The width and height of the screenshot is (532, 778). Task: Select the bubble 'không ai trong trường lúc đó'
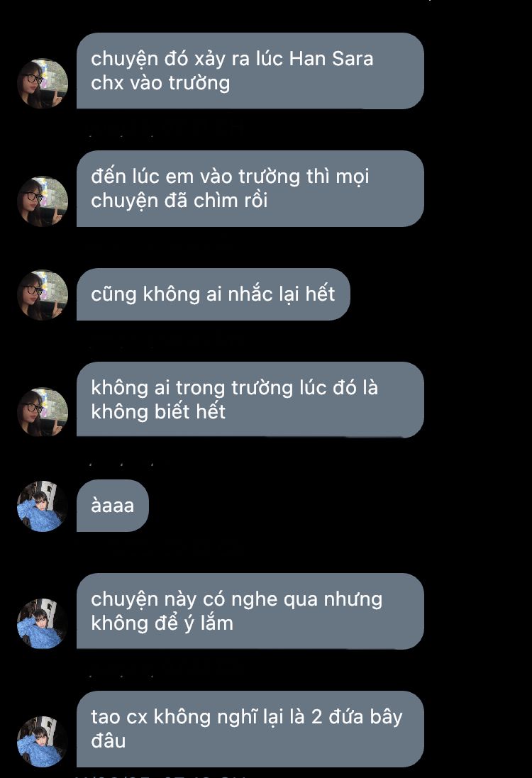[250, 400]
